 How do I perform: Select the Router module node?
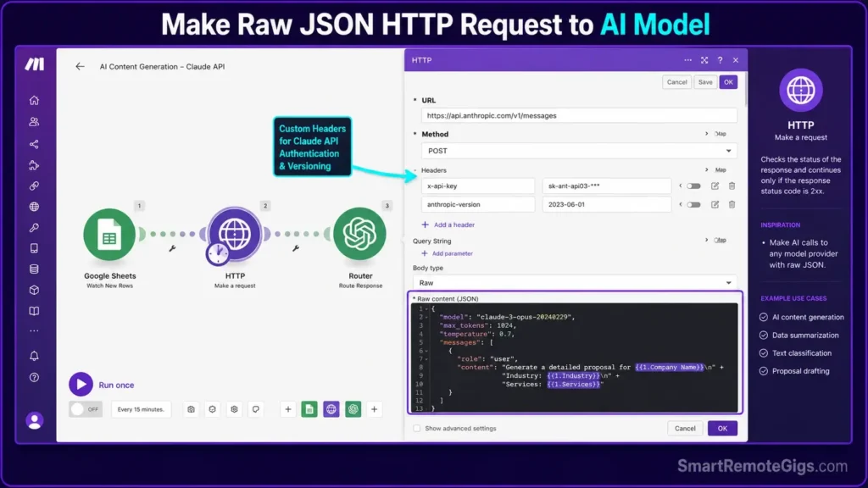(359, 235)
